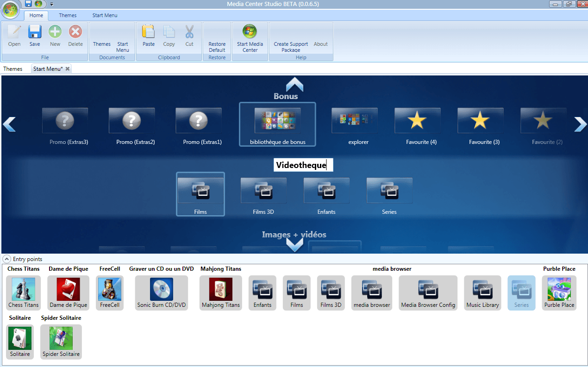Viewport: 588px width, 367px height.
Task: Select the Enfants entry point tile
Action: coord(263,293)
